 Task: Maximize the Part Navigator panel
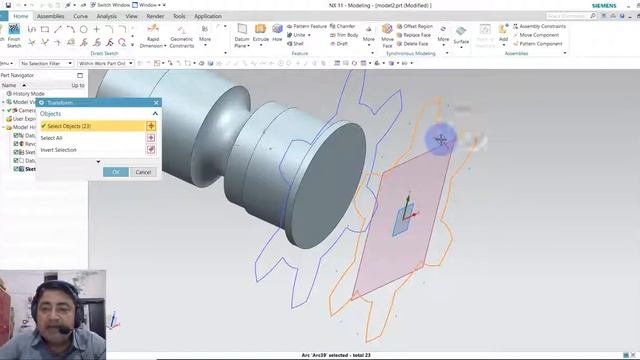pos(80,76)
